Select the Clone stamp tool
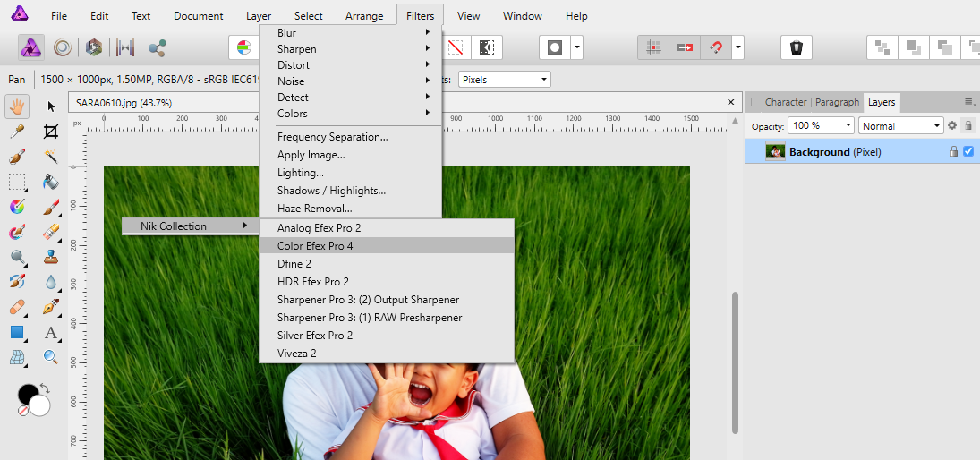980x460 pixels. coord(51,257)
